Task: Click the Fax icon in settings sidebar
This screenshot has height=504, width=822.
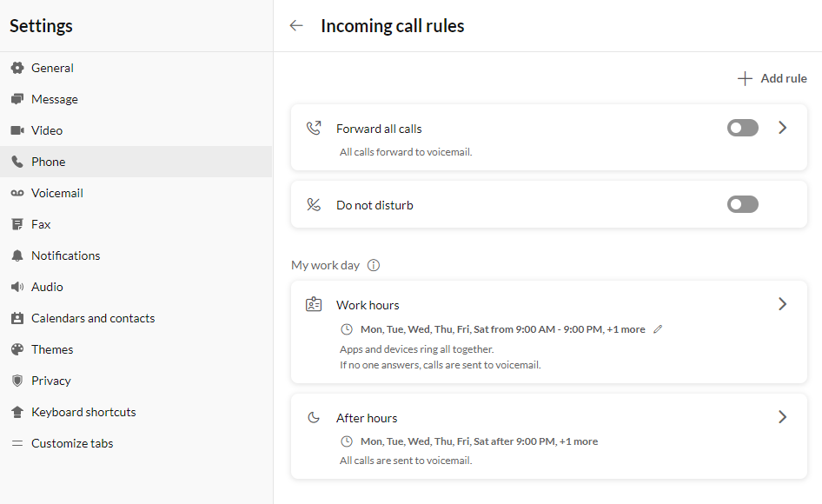Action: [17, 224]
